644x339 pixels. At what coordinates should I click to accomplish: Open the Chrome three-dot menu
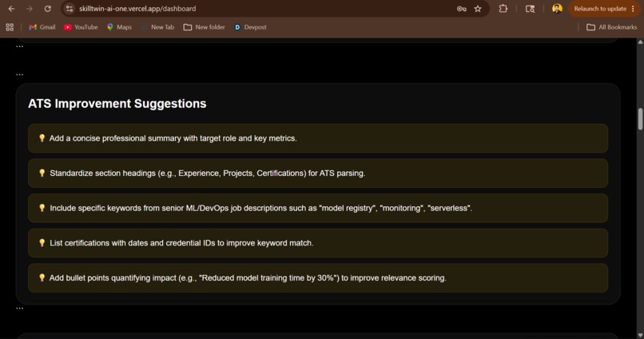tap(633, 9)
